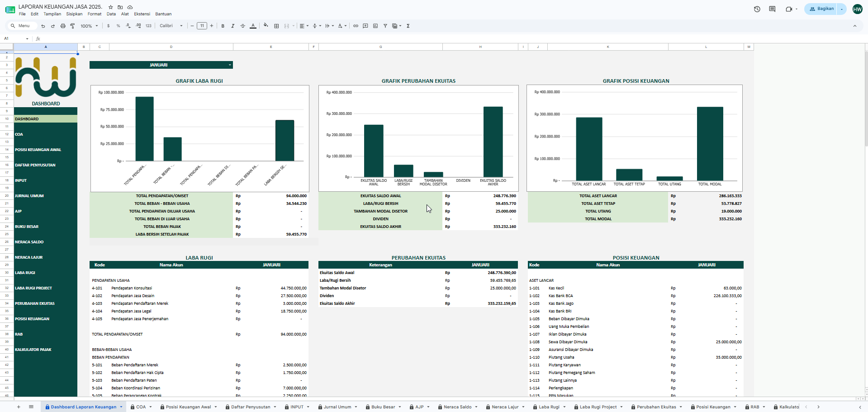Open Dashboard Laporan Keuangan tab options arrow
Screen dimensions: 868x412
(121, 407)
